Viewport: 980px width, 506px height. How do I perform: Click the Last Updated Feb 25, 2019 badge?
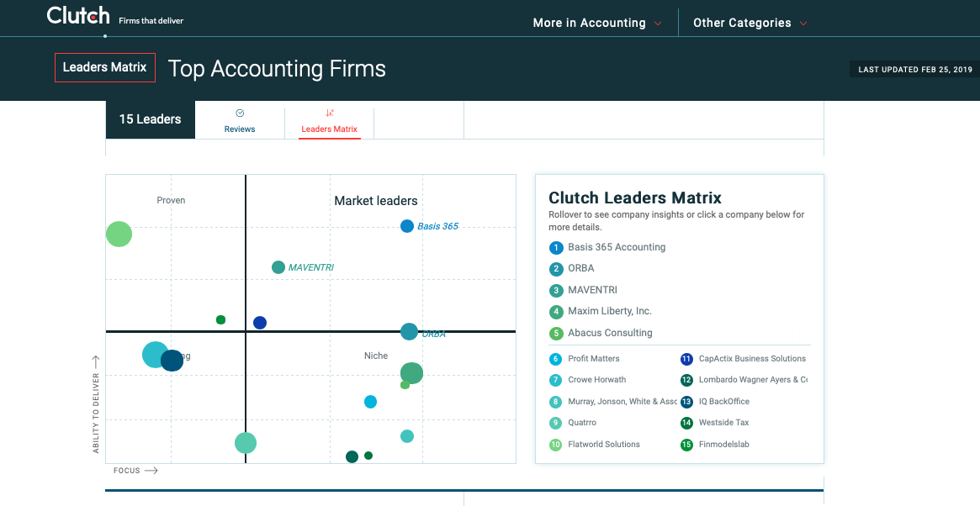pyautogui.click(x=914, y=69)
